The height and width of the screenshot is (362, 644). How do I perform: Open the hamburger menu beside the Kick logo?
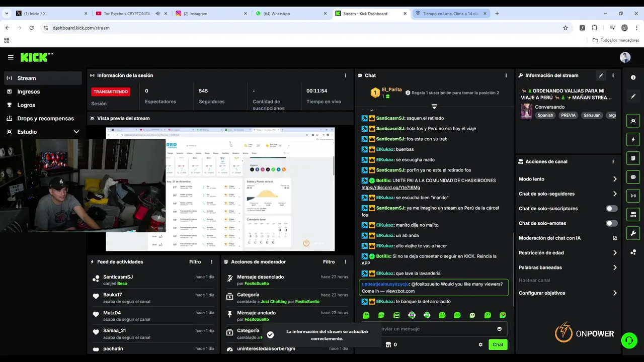point(11,57)
